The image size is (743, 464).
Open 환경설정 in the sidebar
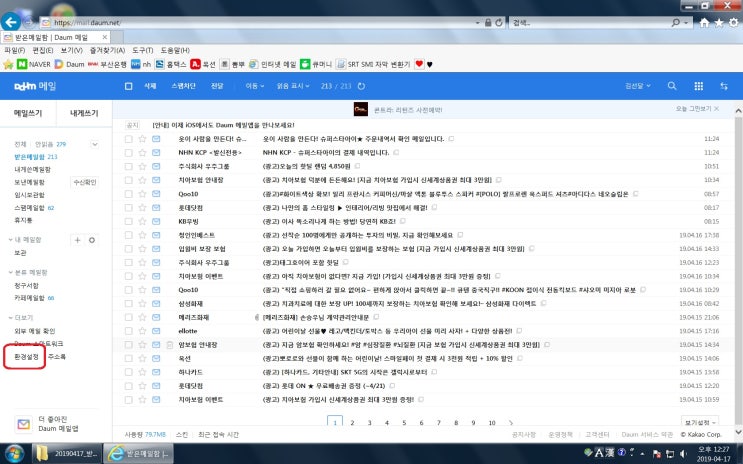pyautogui.click(x=26, y=357)
